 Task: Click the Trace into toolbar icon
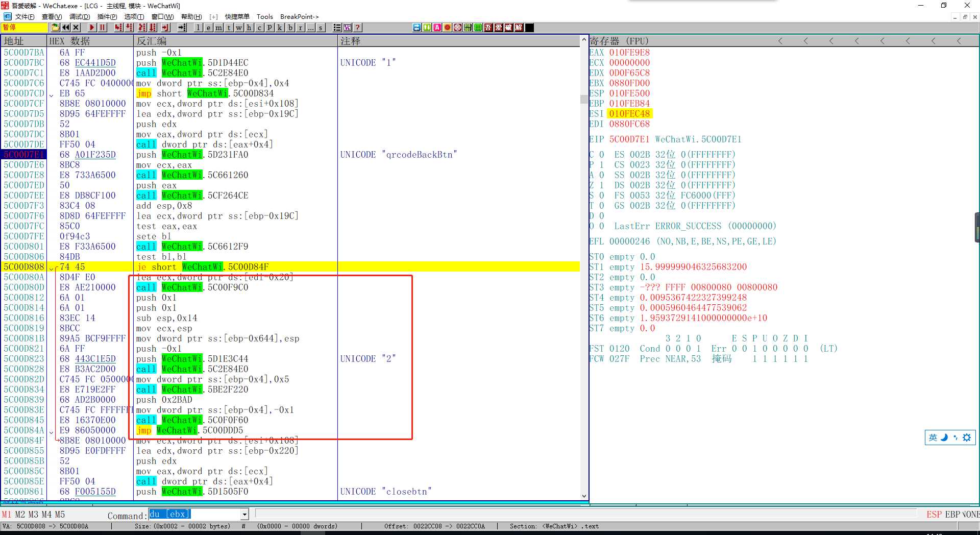click(x=142, y=28)
